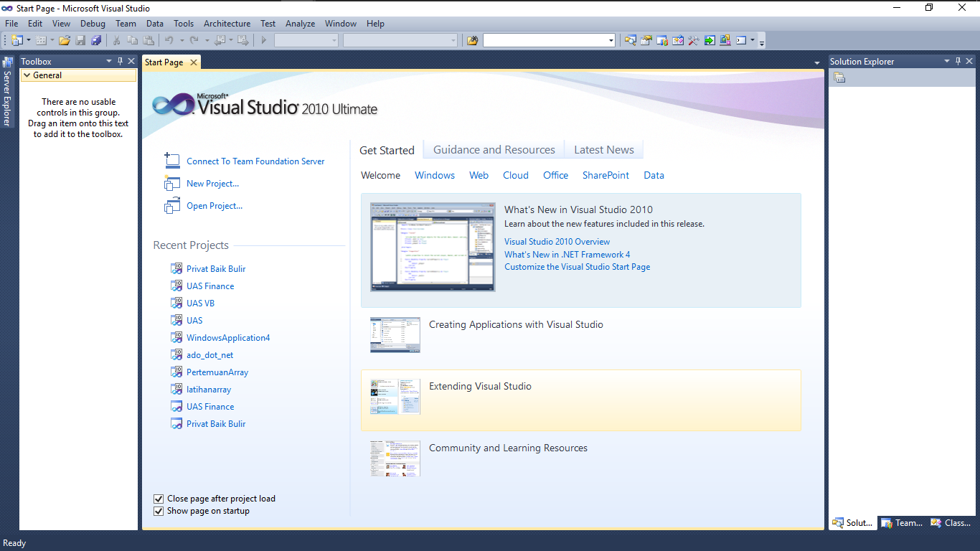Toggle the Solution Explorer Auto Hide pin

[x=958, y=62]
